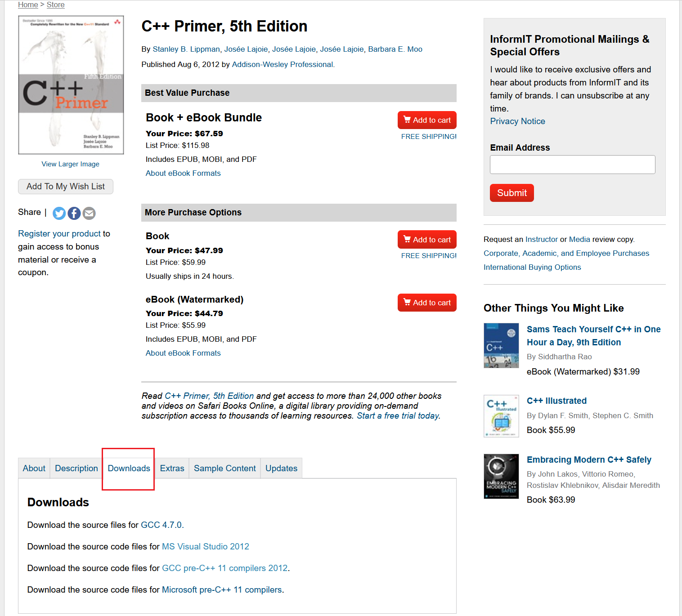Open About eBook Formats under the bundle

(x=183, y=173)
